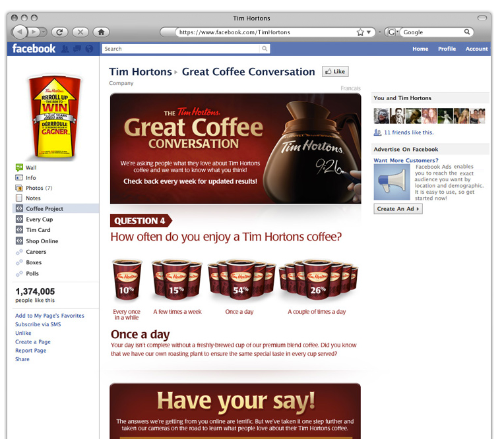Open the Account menu
Screen dimensions: 504x439
pos(477,49)
